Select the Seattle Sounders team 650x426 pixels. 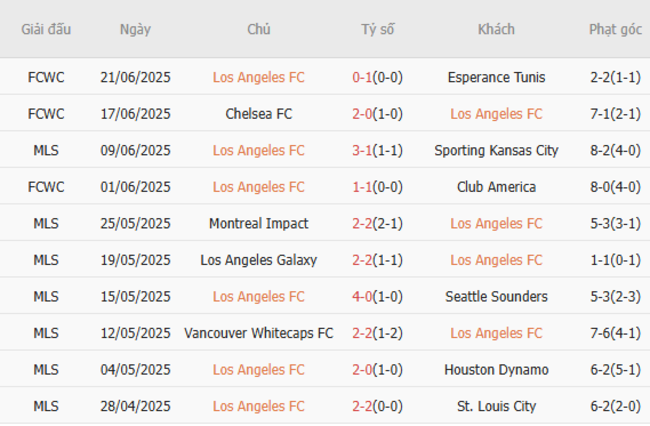point(496,297)
